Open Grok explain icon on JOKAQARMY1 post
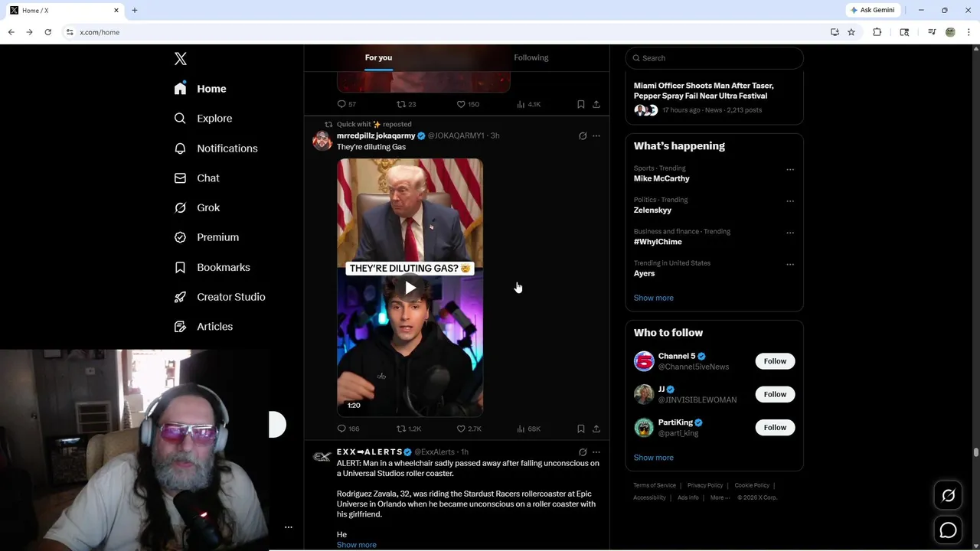This screenshot has height=551, width=980. pyautogui.click(x=583, y=135)
